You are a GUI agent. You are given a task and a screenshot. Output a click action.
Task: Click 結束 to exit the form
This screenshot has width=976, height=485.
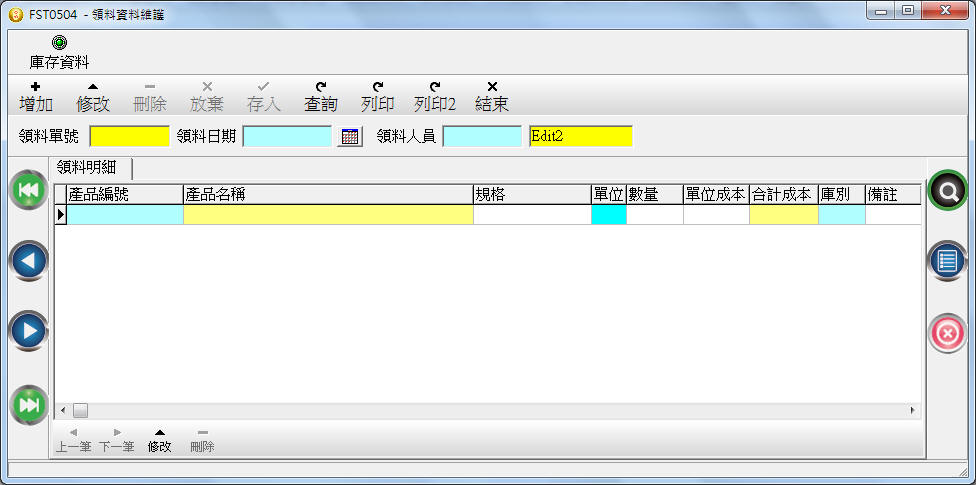[x=492, y=97]
